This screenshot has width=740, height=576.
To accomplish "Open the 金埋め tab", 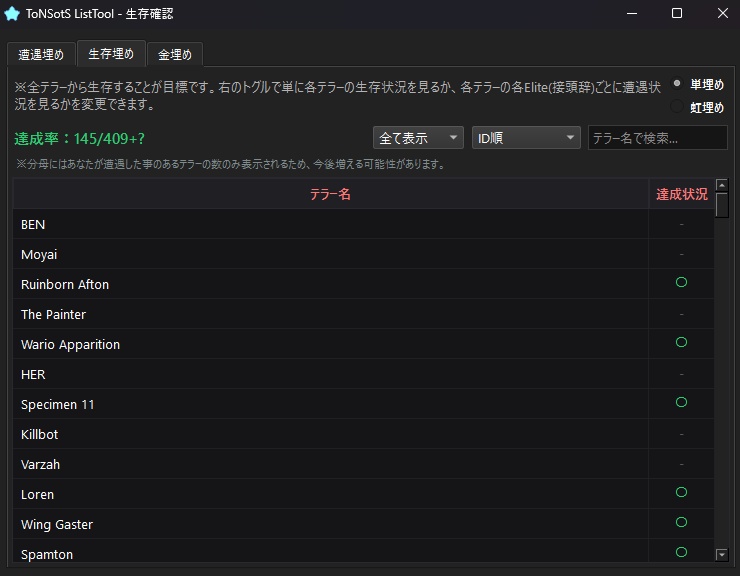I will (x=175, y=54).
